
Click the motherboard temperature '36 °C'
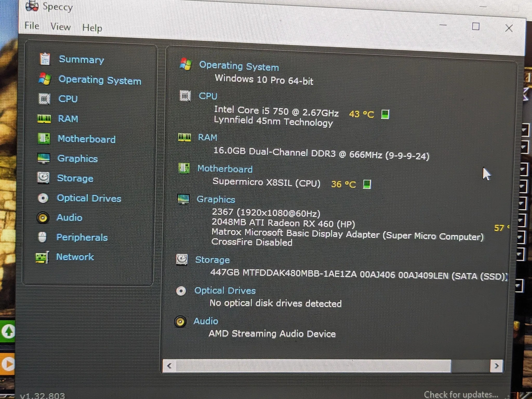pos(343,184)
